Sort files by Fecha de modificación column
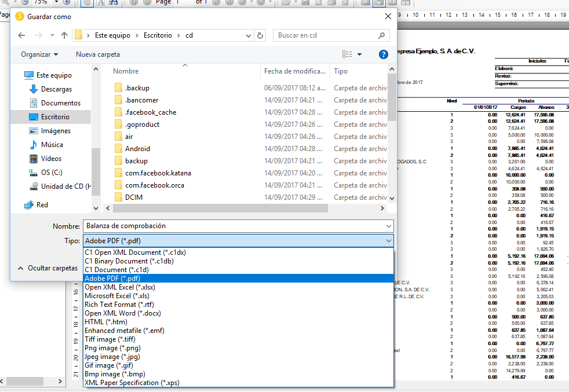This screenshot has height=392, width=569. click(294, 71)
